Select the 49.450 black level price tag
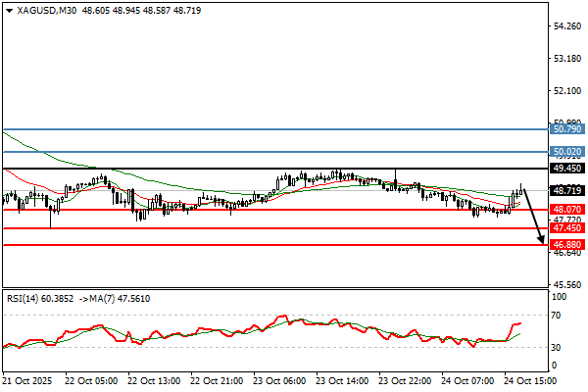The height and width of the screenshot is (392, 588). coord(568,169)
